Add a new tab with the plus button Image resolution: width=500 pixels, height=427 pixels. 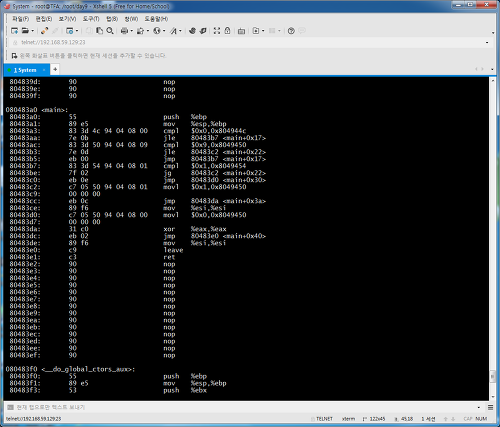tap(55, 69)
